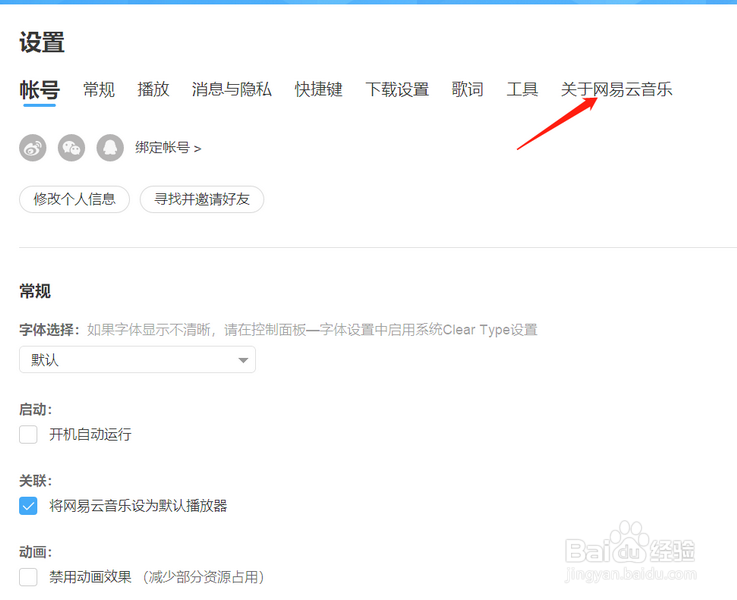Image resolution: width=737 pixels, height=600 pixels.
Task: Open the 工具 tab
Action: pos(522,90)
